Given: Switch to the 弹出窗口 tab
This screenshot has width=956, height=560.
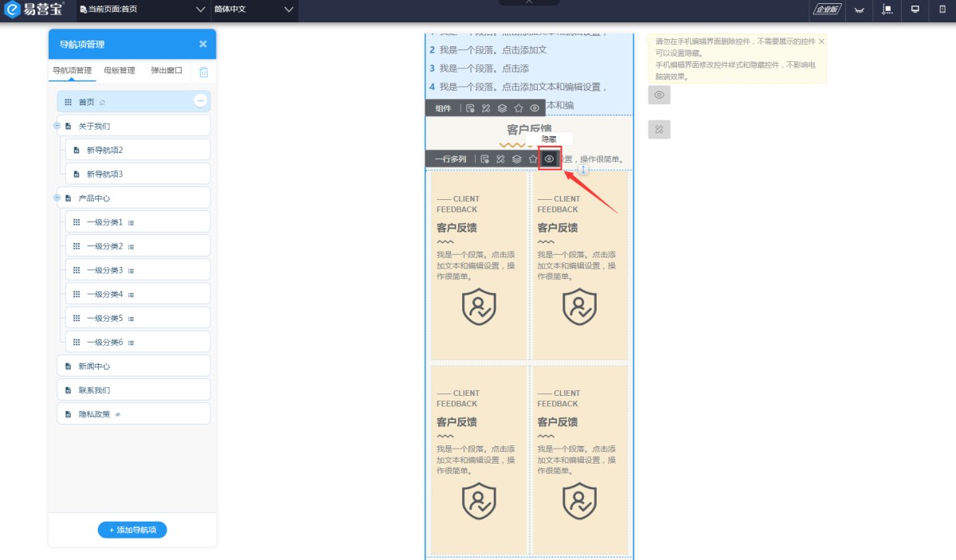Looking at the screenshot, I should point(167,70).
